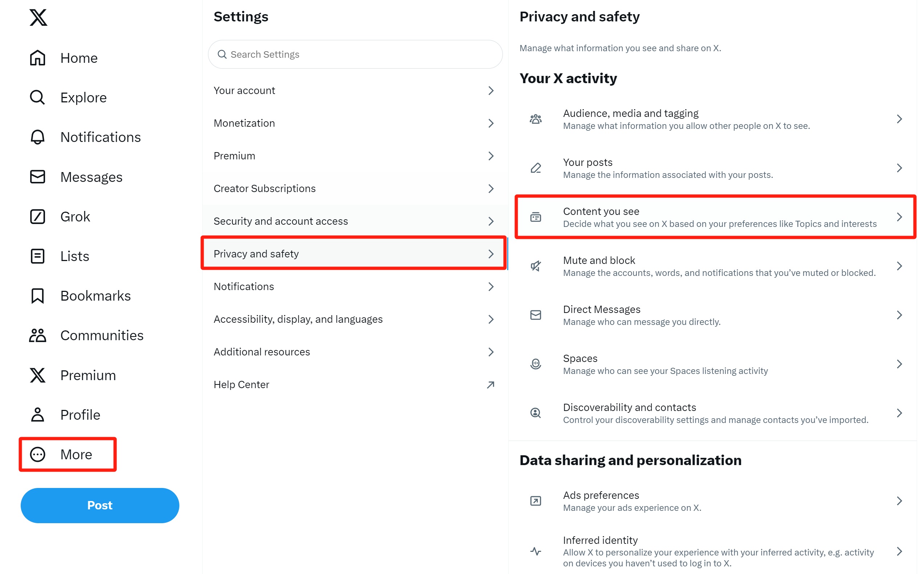Select Security and account access
The height and width of the screenshot is (574, 924).
(x=355, y=221)
